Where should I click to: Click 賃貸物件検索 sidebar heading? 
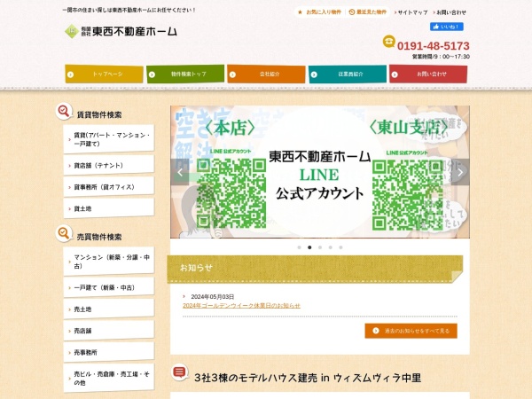click(99, 114)
